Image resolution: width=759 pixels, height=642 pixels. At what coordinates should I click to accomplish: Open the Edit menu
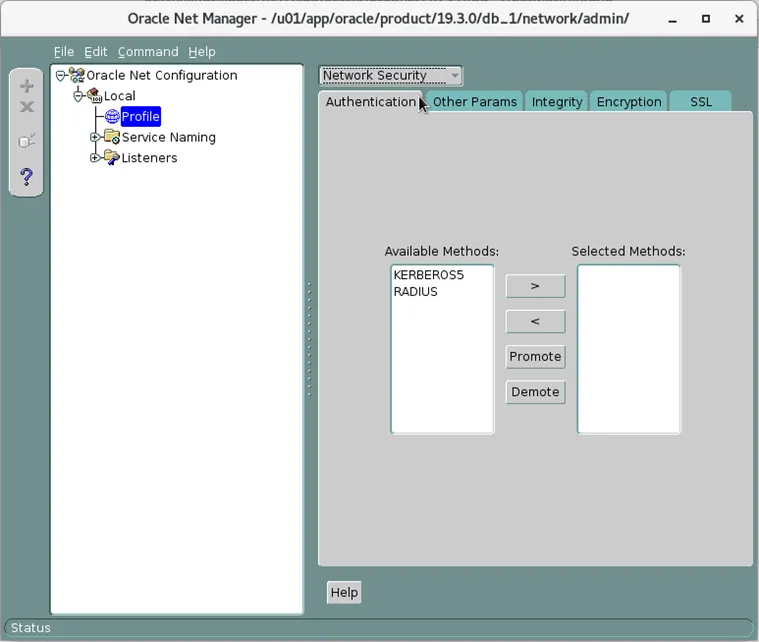[x=95, y=52]
